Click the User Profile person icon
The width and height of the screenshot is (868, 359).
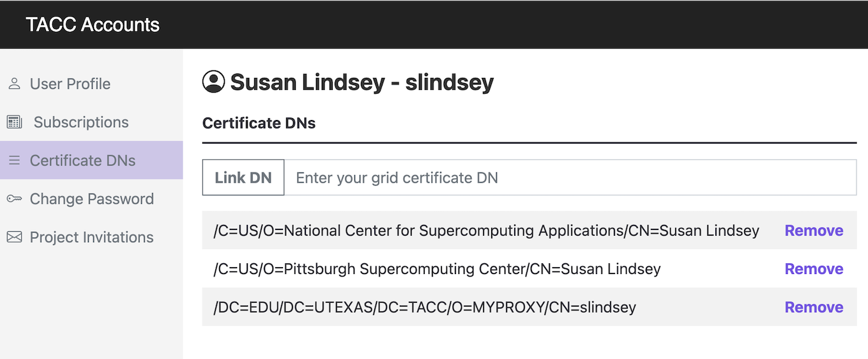click(x=14, y=84)
